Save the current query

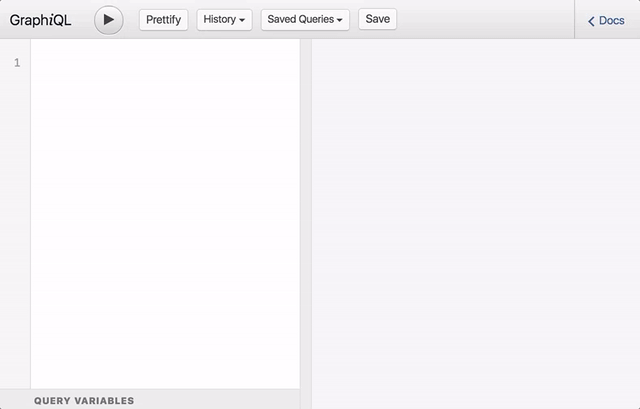[377, 19]
